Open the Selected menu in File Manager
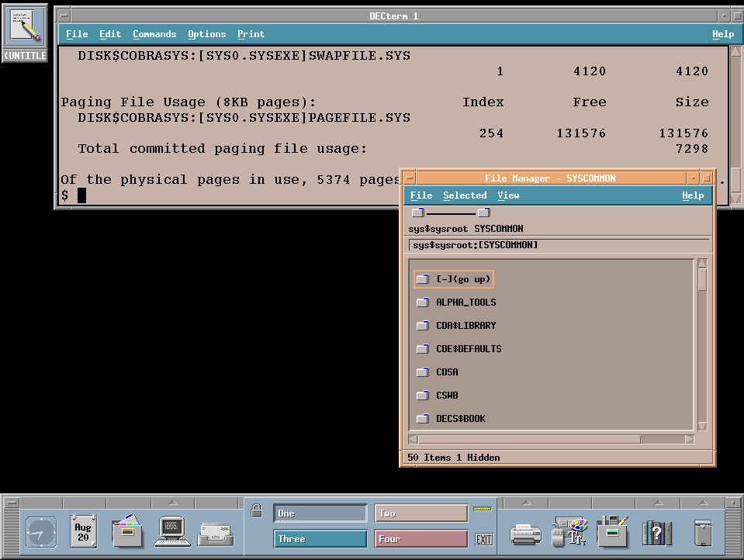The height and width of the screenshot is (560, 744). pyautogui.click(x=465, y=195)
